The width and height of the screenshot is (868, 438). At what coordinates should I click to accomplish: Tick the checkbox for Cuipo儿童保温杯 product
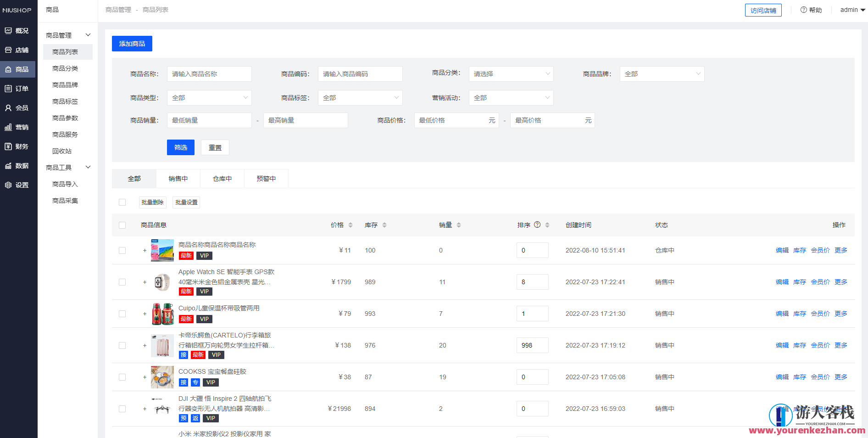coord(122,314)
